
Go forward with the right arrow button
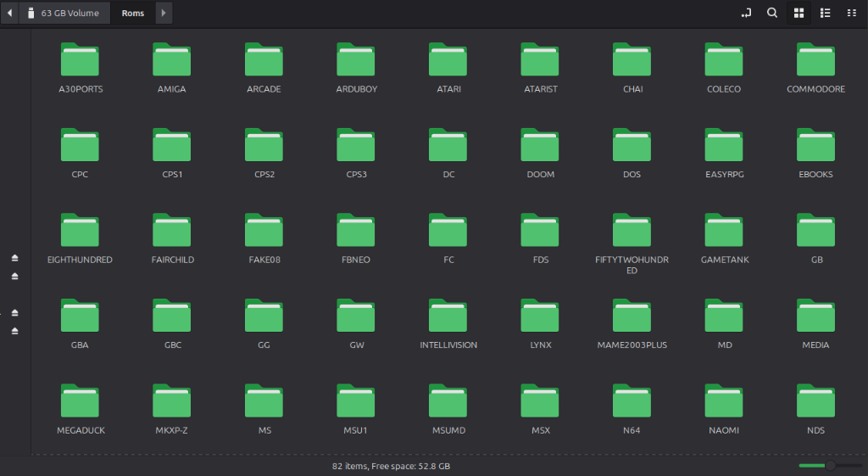tap(164, 13)
